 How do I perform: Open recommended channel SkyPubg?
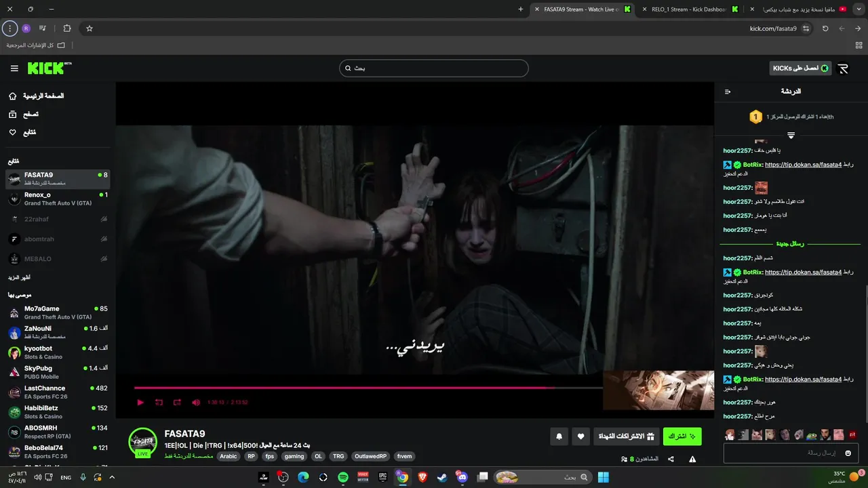(58, 372)
